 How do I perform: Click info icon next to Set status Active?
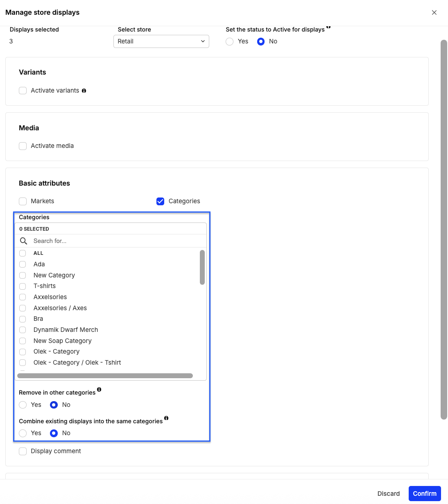click(328, 27)
